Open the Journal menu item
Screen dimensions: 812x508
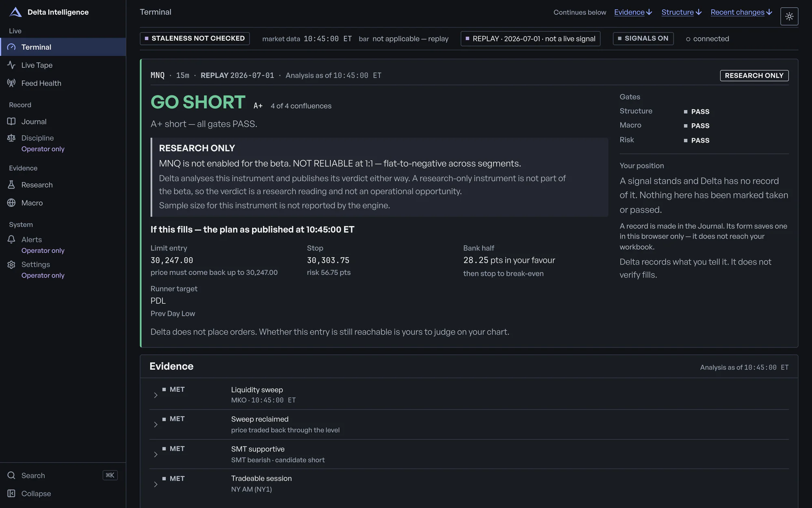[x=63, y=122]
